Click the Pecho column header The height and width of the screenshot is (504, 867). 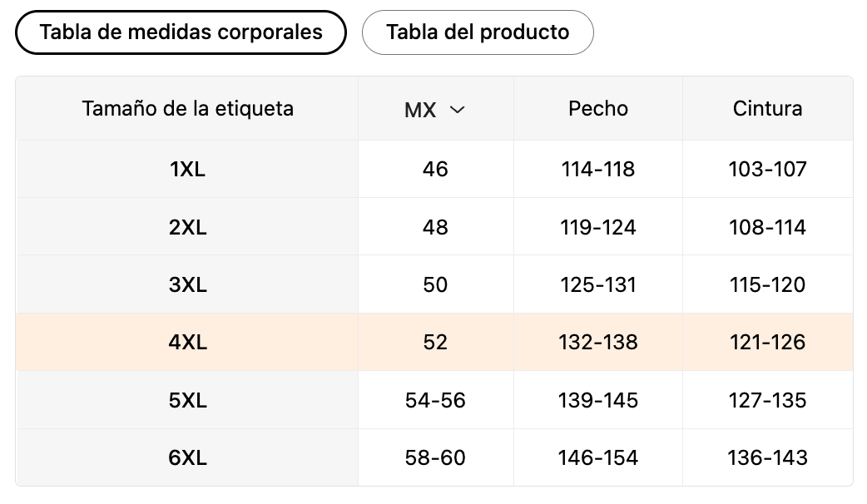[x=598, y=108]
